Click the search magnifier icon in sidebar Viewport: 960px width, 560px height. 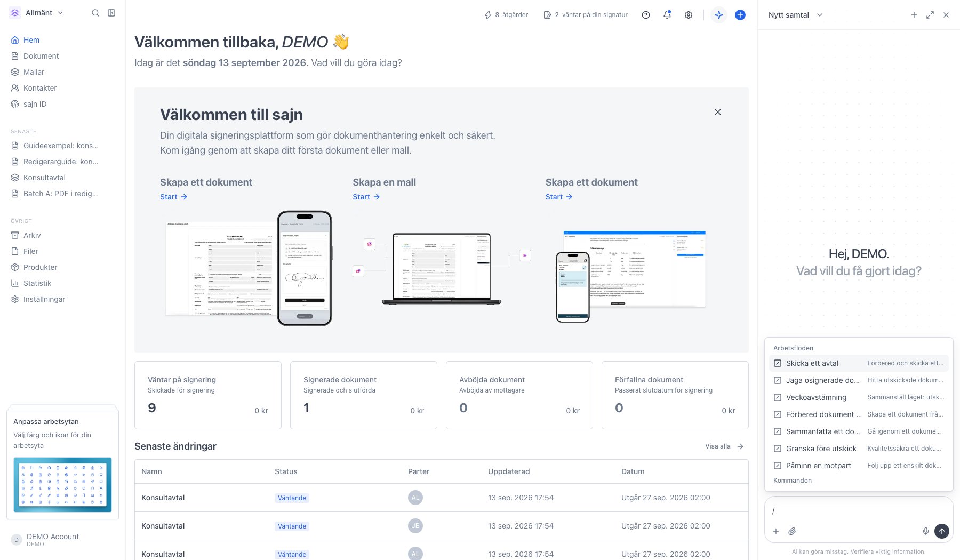click(x=95, y=13)
